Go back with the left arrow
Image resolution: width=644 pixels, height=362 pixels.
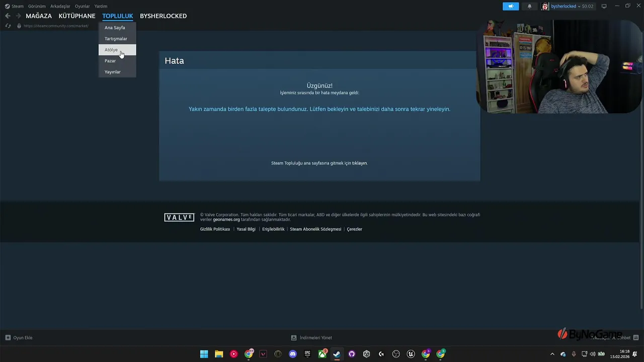[8, 16]
